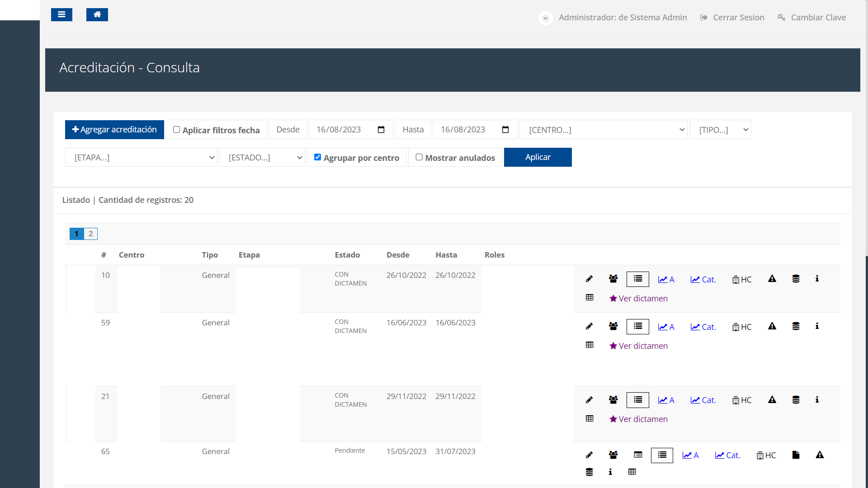Expand the [ETAPA...] dropdown
868x488 pixels.
(x=141, y=157)
